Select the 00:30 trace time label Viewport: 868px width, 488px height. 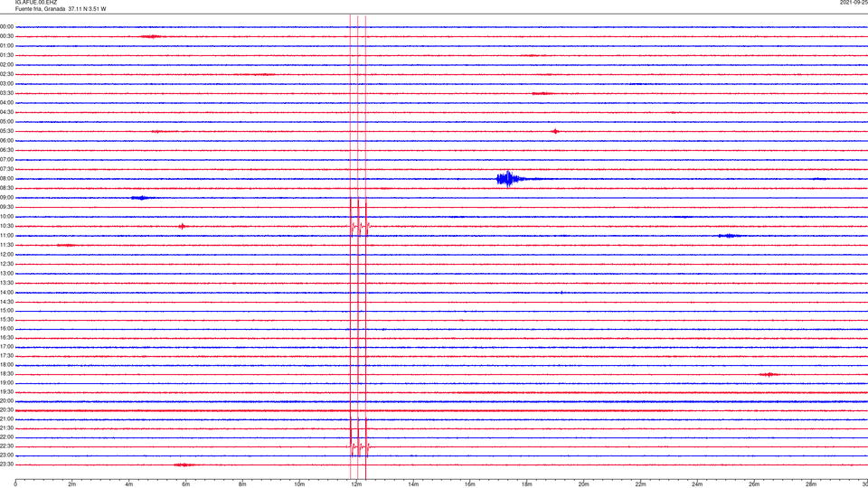tap(6, 36)
